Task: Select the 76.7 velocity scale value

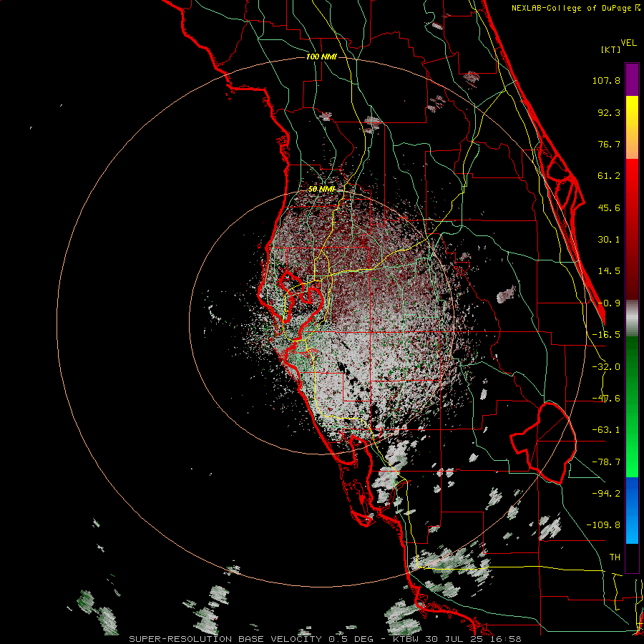Action: point(609,144)
